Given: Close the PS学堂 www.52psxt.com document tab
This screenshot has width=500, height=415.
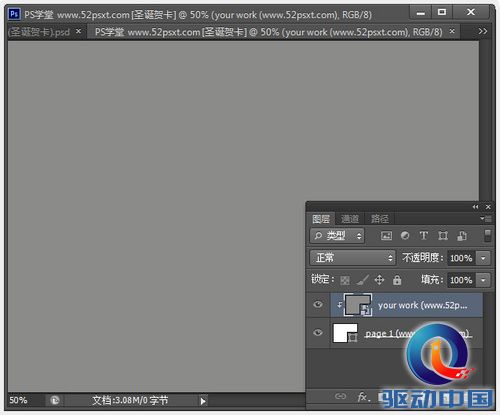Looking at the screenshot, I should (x=452, y=31).
